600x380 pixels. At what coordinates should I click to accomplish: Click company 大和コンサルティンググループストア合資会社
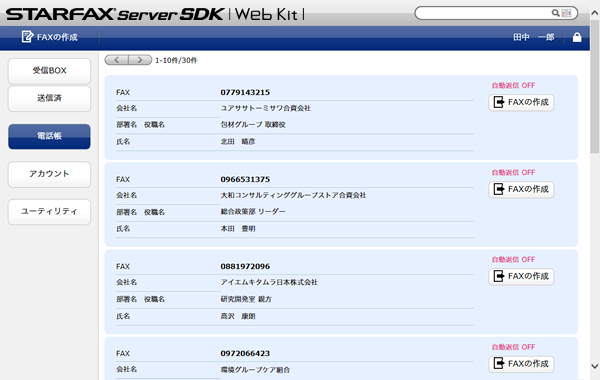293,195
